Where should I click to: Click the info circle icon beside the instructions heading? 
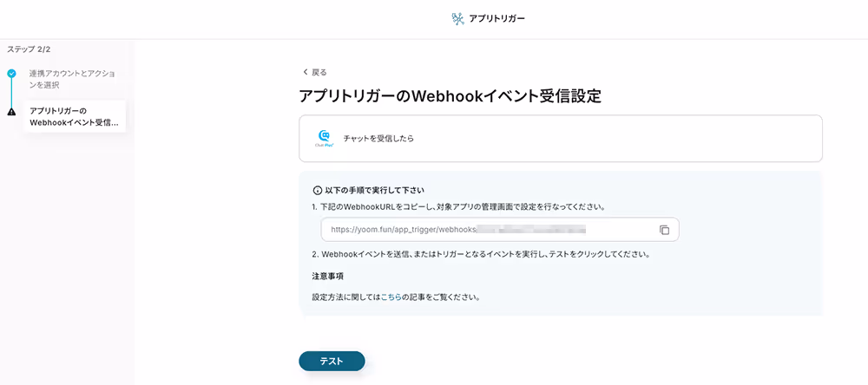317,190
